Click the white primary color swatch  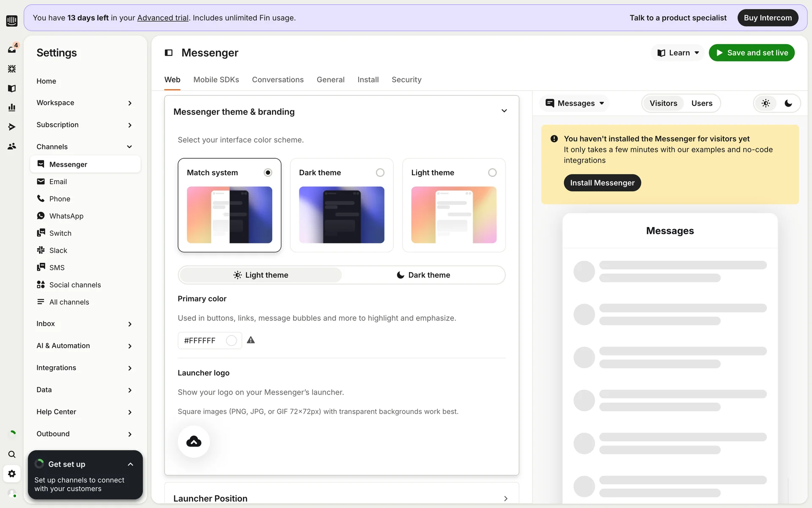point(231,340)
